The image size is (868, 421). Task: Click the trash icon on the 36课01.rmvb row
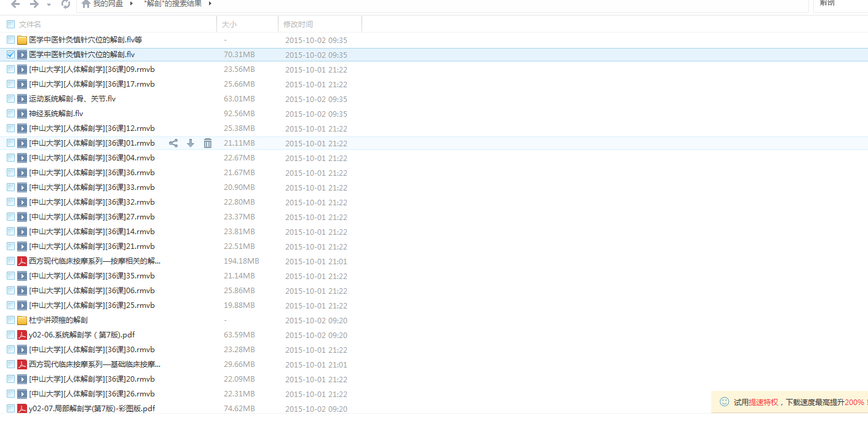tap(208, 143)
